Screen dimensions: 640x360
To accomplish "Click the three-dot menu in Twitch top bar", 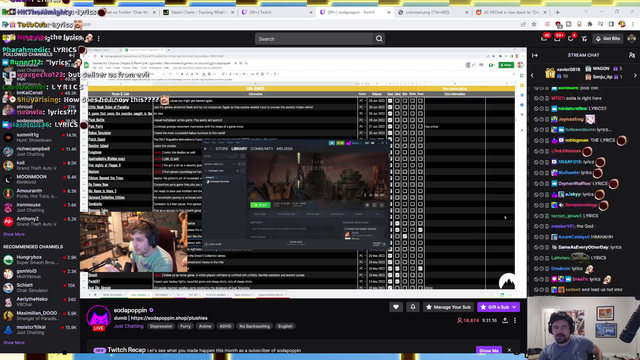I will click(98, 39).
